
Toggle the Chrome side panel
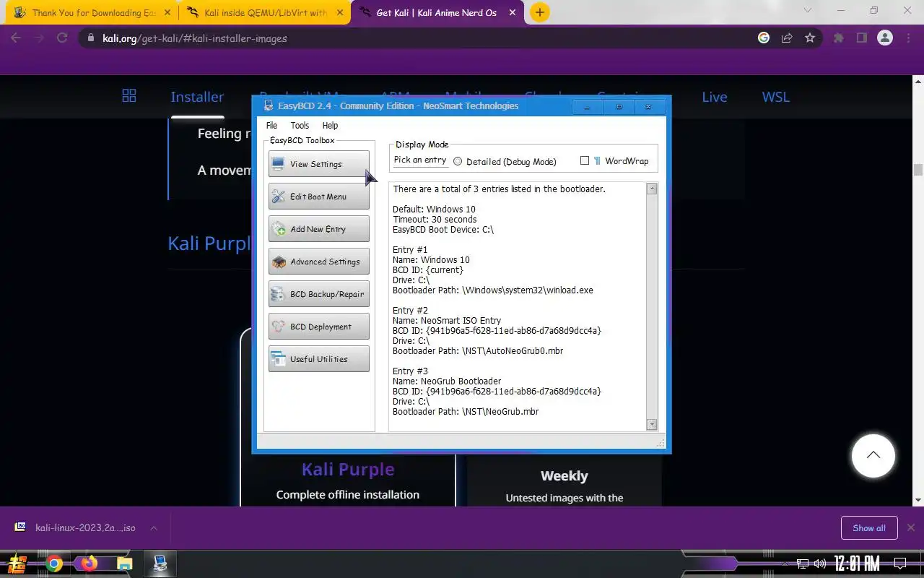(x=861, y=38)
